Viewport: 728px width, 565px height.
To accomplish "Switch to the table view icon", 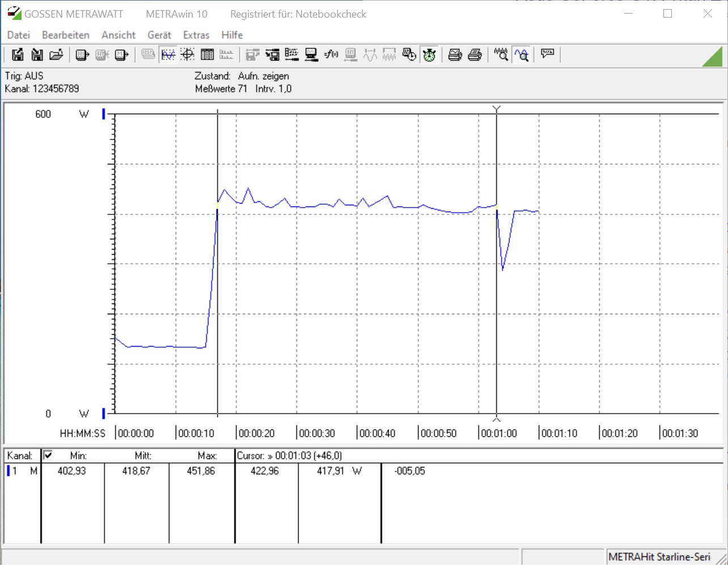I will click(x=208, y=54).
